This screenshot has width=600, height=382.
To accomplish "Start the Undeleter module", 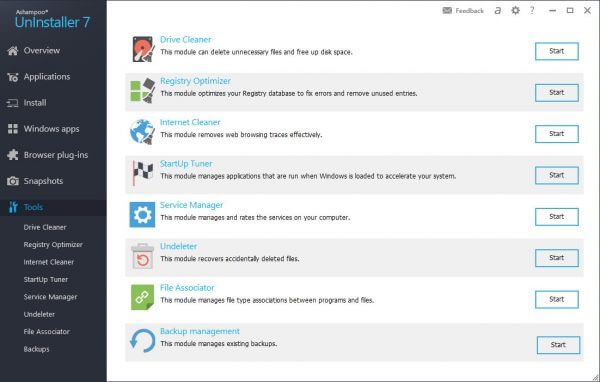I will tap(556, 258).
